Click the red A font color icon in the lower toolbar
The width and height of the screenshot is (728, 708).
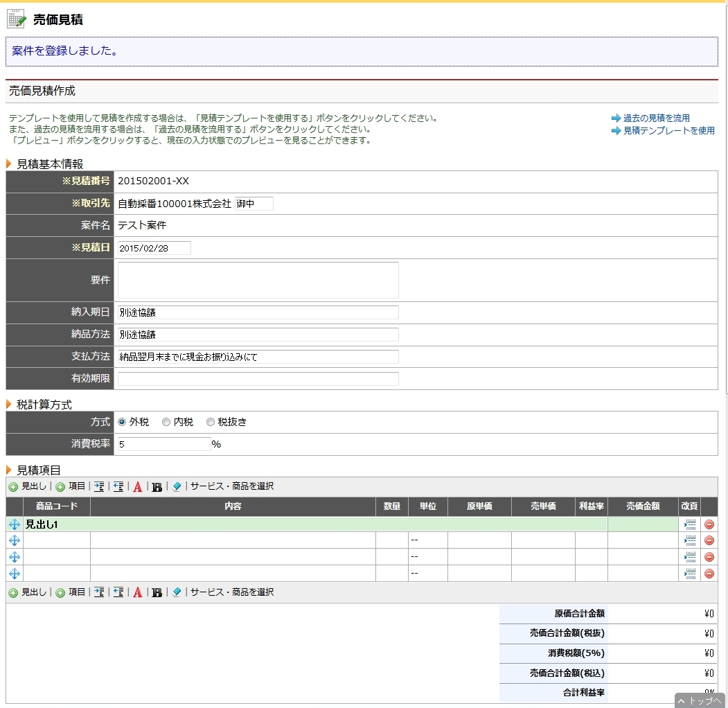pyautogui.click(x=137, y=593)
